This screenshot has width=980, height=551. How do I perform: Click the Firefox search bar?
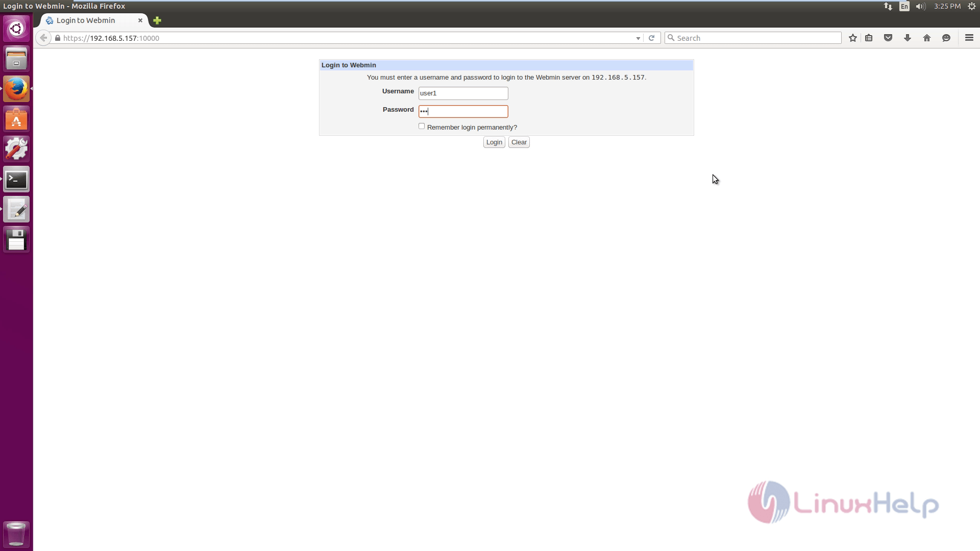click(752, 38)
